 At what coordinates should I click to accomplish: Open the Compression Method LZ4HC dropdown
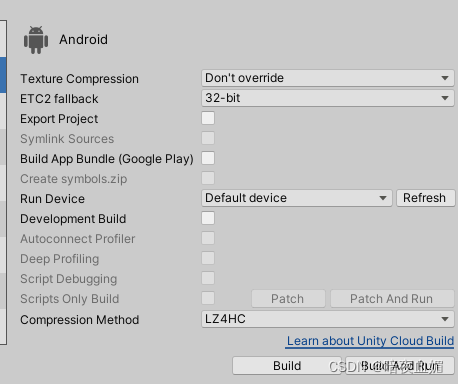[328, 319]
